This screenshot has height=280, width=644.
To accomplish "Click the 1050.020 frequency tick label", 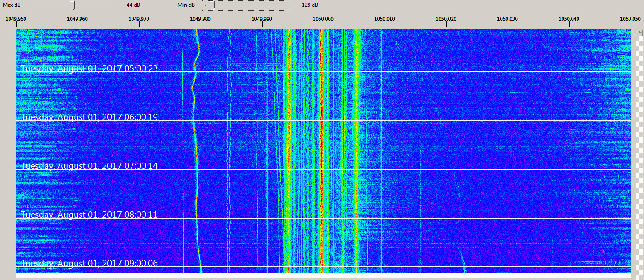I will 446,19.
